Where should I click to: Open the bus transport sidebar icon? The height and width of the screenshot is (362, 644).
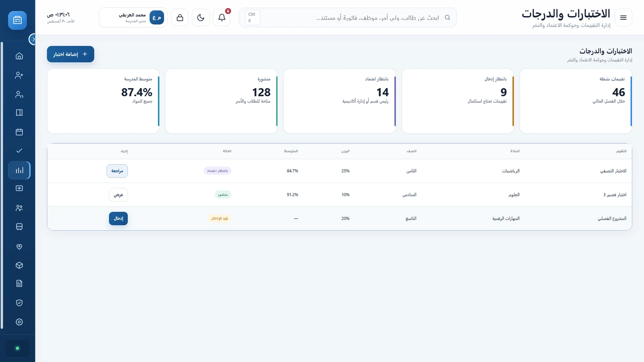(x=19, y=227)
